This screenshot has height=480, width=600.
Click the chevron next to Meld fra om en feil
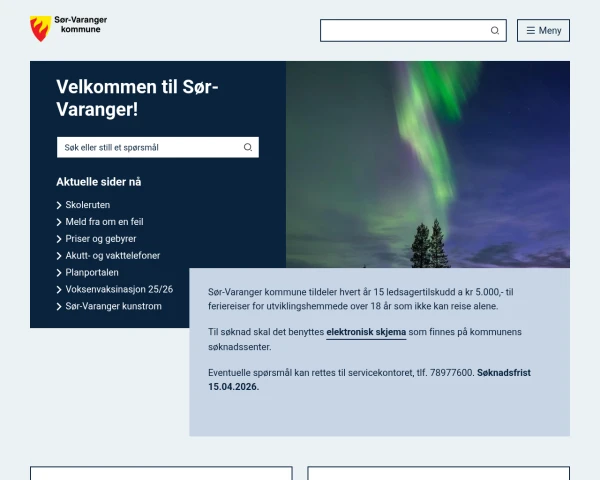click(59, 222)
